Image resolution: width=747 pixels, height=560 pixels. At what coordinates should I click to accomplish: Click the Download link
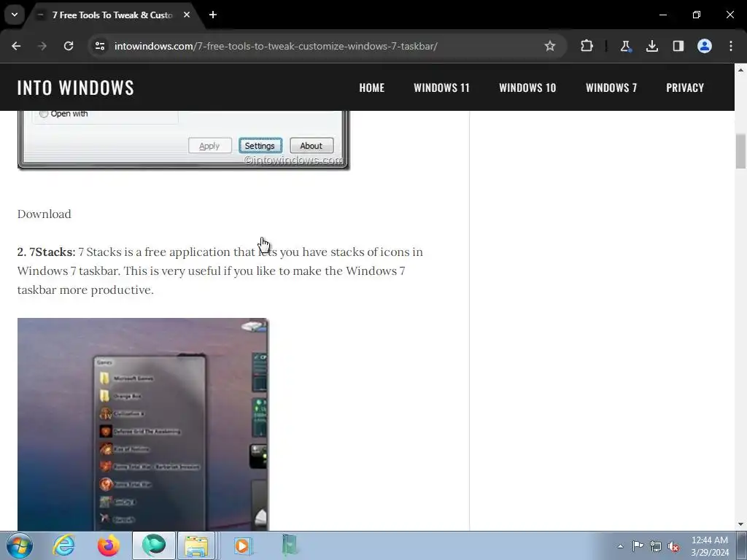pyautogui.click(x=44, y=214)
